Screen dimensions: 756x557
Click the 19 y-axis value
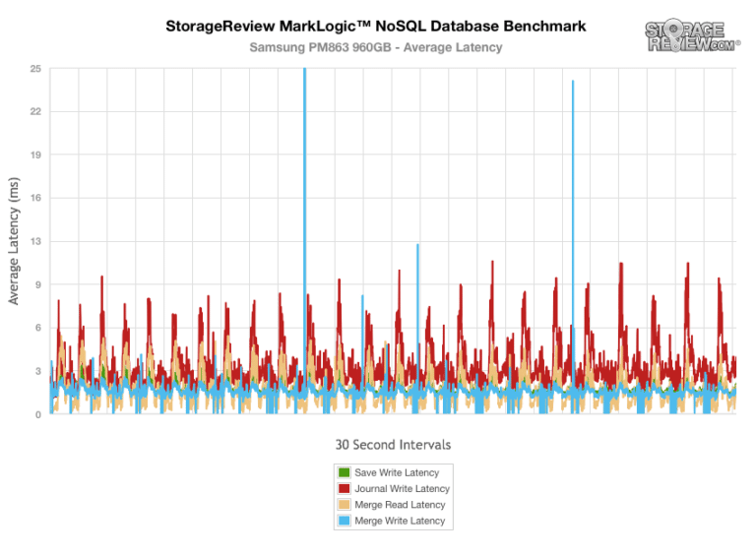(35, 155)
